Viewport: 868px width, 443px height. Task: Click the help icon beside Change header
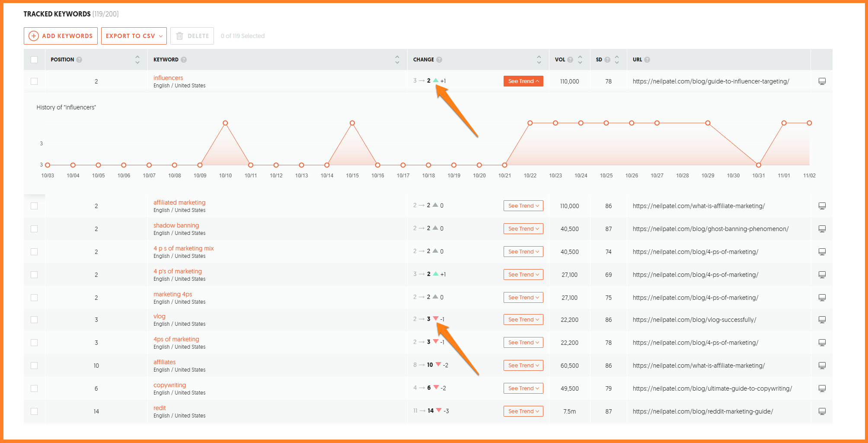(x=439, y=60)
